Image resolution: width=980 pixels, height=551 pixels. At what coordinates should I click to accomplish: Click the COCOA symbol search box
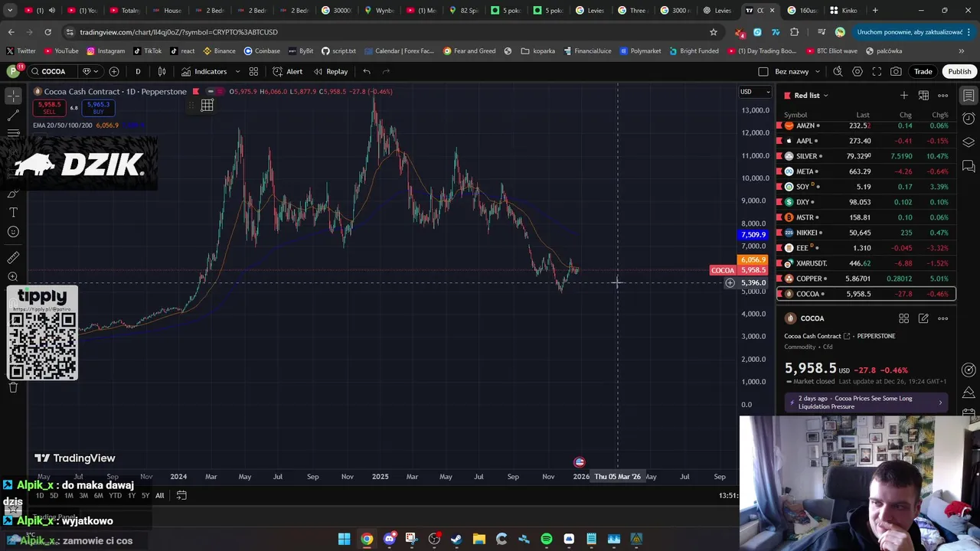53,71
